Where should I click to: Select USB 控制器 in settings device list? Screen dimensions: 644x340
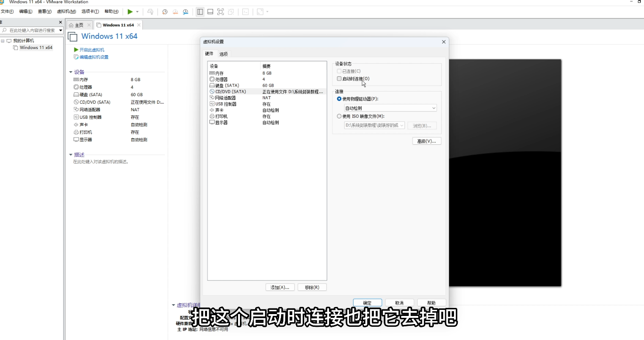point(267,104)
